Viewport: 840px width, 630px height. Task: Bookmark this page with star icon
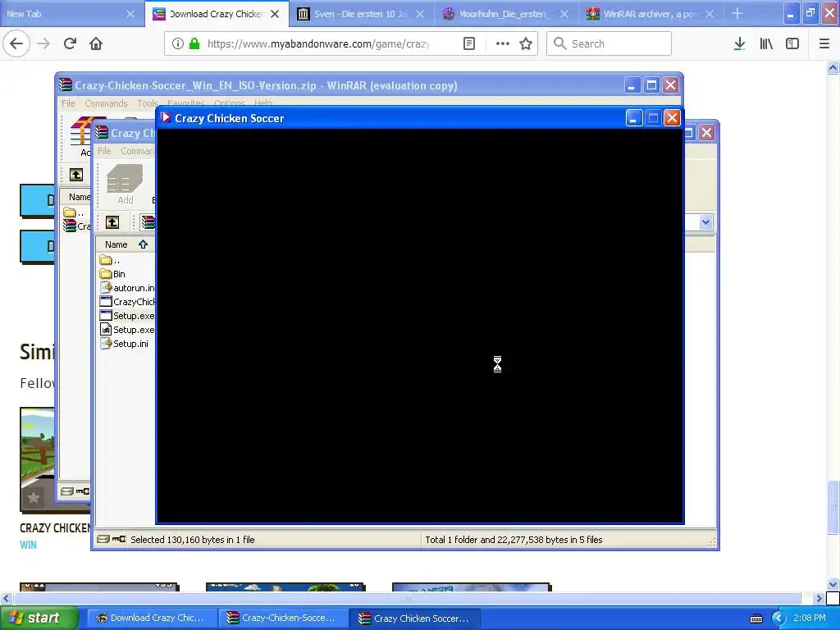[526, 43]
